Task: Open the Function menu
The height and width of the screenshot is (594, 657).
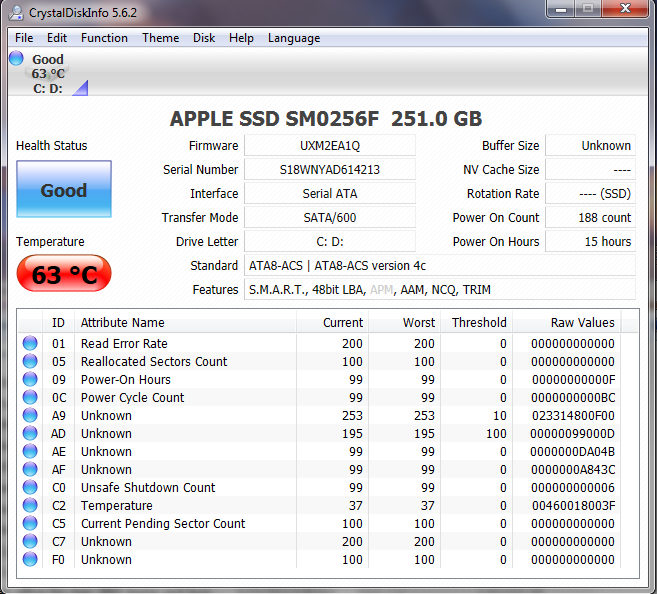Action: (104, 38)
